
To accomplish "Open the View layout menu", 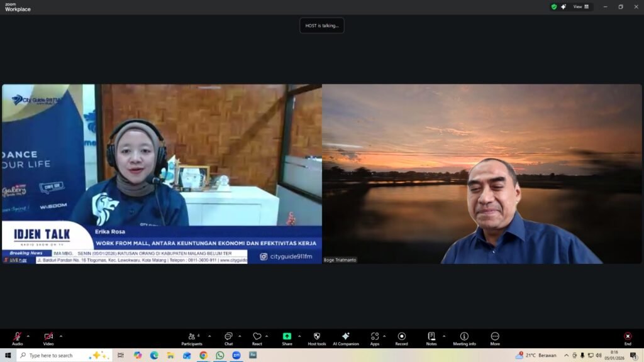I will point(581,7).
